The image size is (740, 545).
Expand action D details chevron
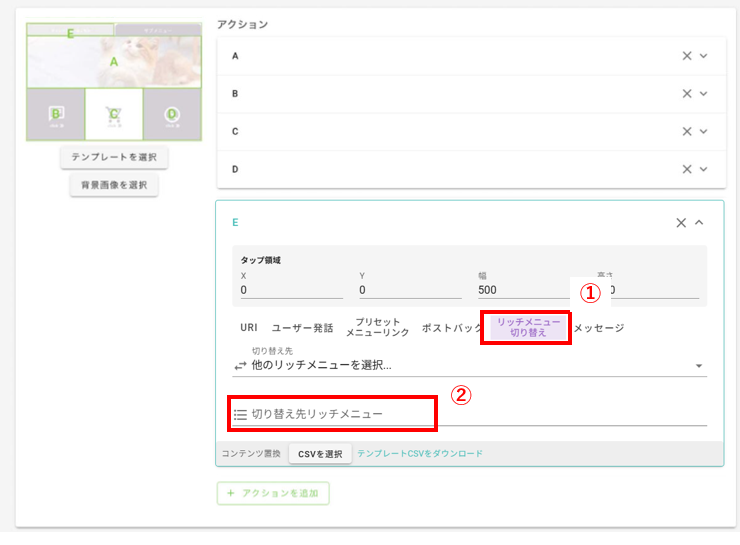coord(704,169)
